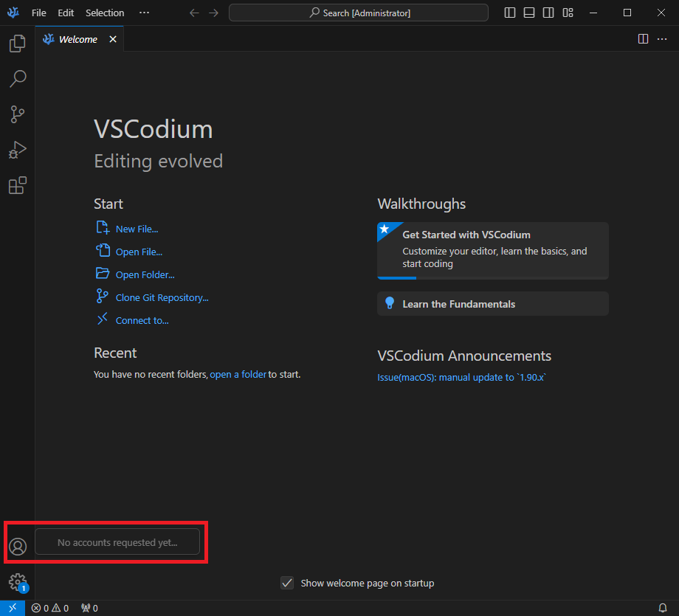Open the remote window indicator
679x616 pixels.
[x=13, y=608]
